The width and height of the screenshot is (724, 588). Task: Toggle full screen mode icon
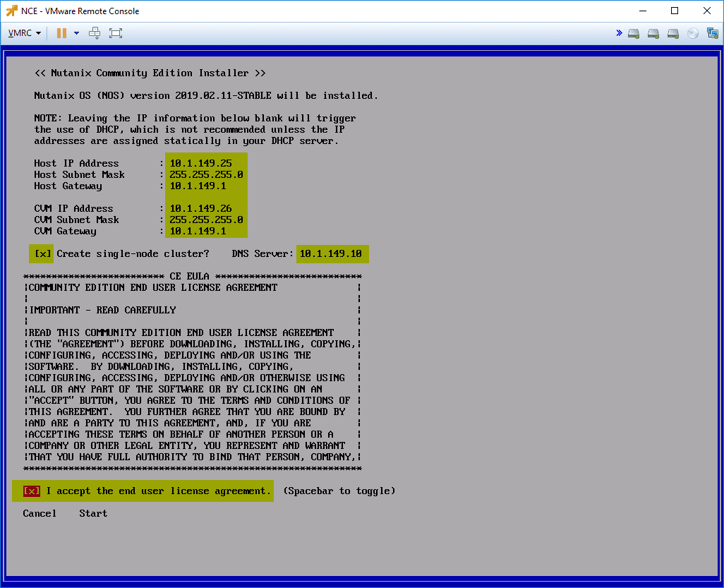pyautogui.click(x=116, y=33)
